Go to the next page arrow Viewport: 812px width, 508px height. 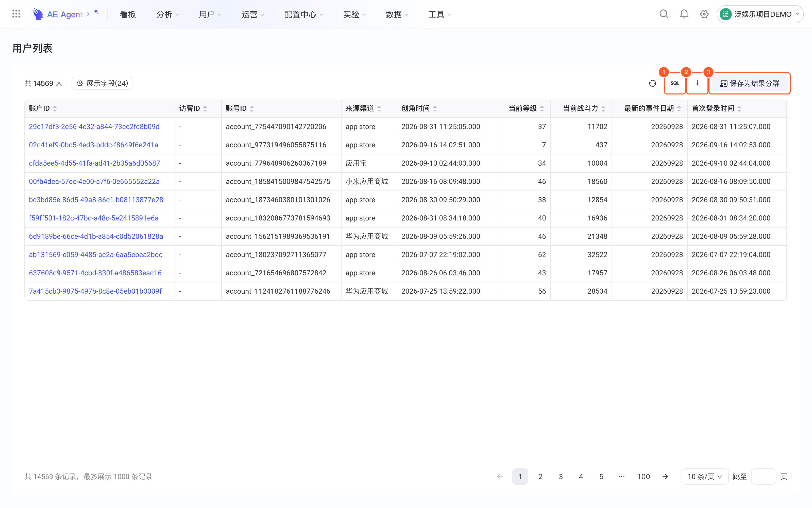point(665,477)
